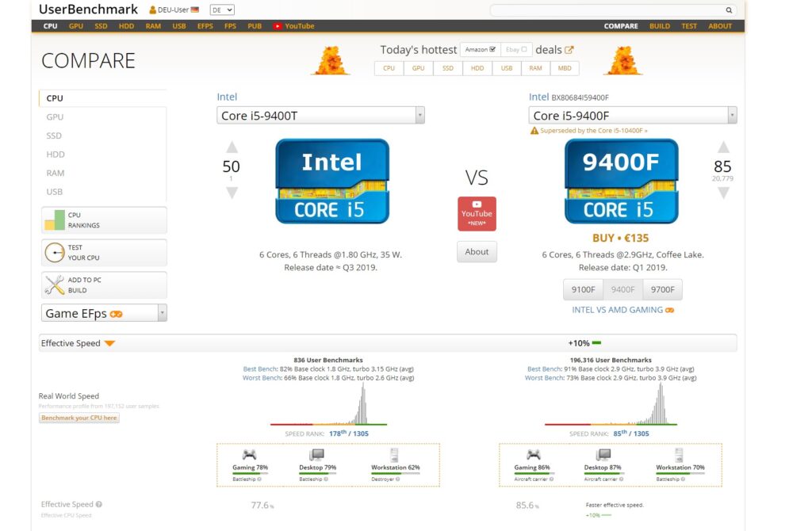Toggle the Ebay deals checkbox
This screenshot has height=531, width=812.
(524, 50)
